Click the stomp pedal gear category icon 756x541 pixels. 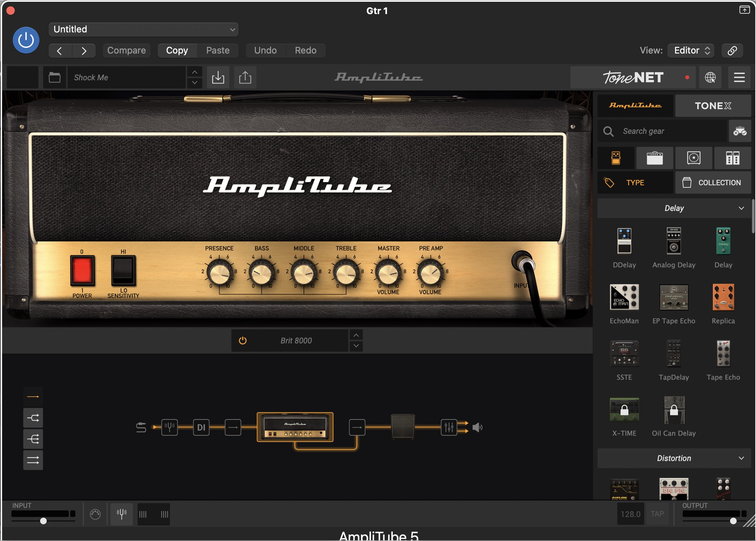pos(616,158)
